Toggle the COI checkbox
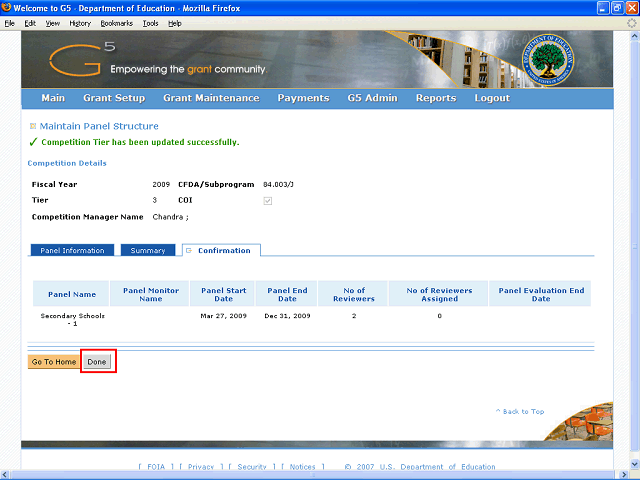Screen dimensions: 640x480 click(267, 201)
